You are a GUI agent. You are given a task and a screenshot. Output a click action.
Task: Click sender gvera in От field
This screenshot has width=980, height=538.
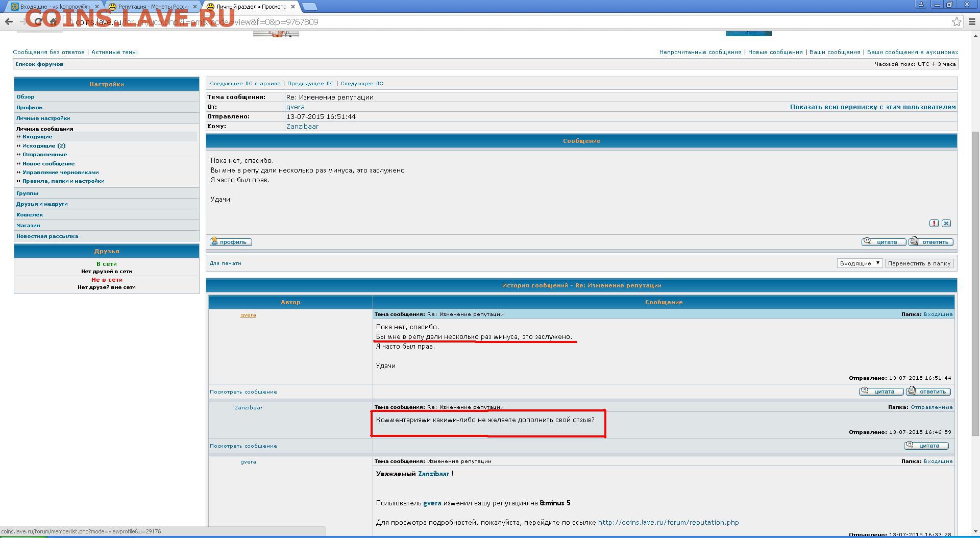pos(295,107)
